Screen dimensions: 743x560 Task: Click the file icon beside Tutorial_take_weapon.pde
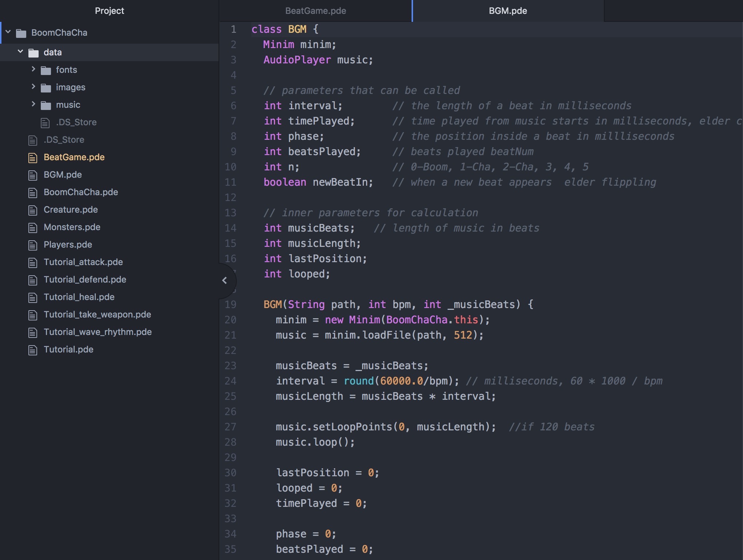point(33,315)
